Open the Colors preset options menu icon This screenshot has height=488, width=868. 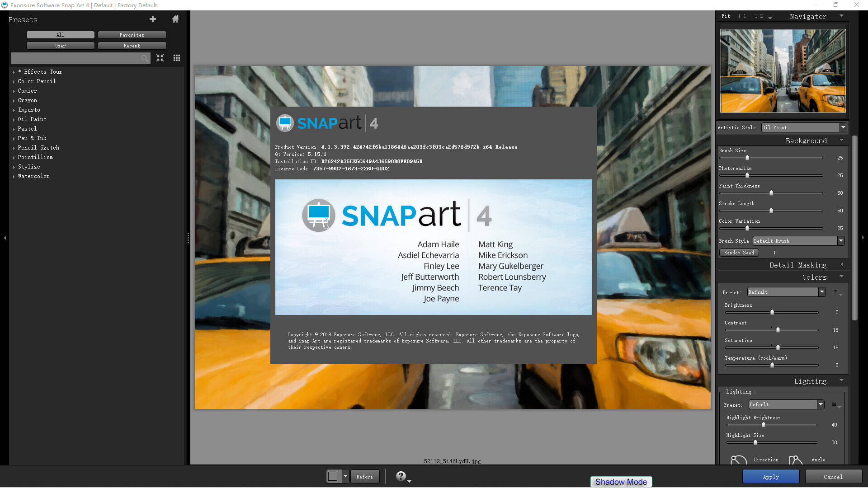point(836,292)
